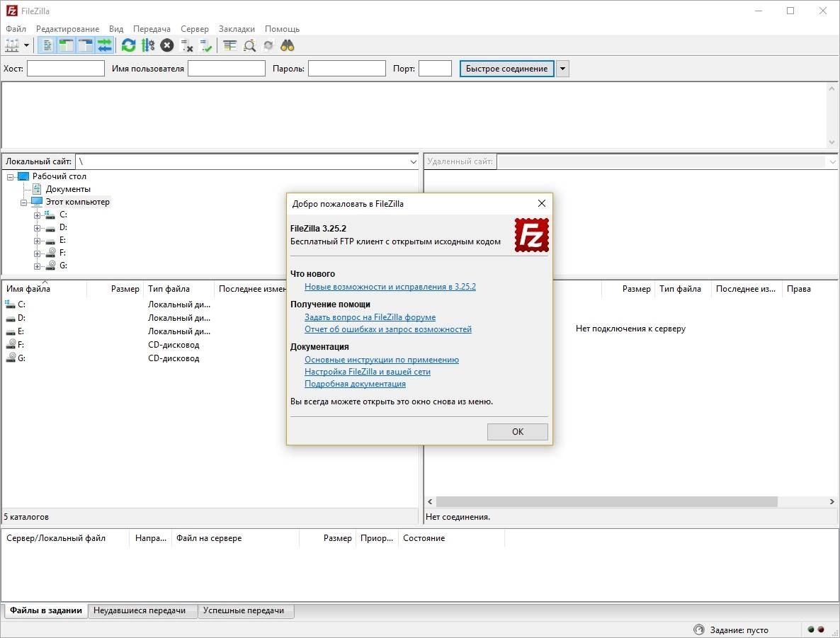
Task: Select Документы in local tree
Action: [68, 189]
